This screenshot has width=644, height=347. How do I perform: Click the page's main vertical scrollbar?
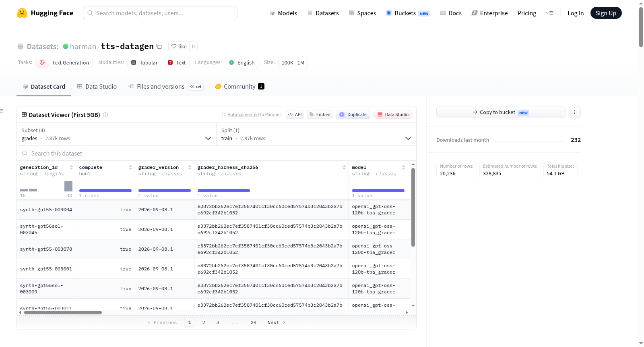(x=641, y=27)
